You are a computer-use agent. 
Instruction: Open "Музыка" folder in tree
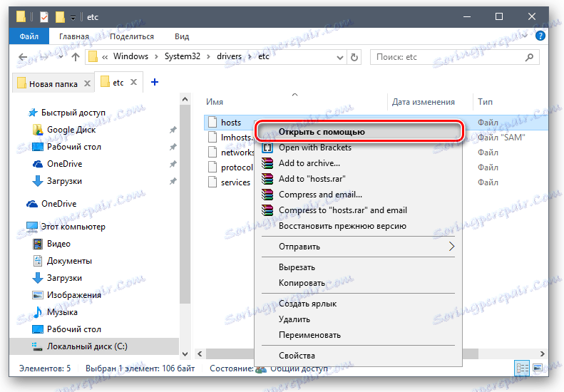click(62, 312)
